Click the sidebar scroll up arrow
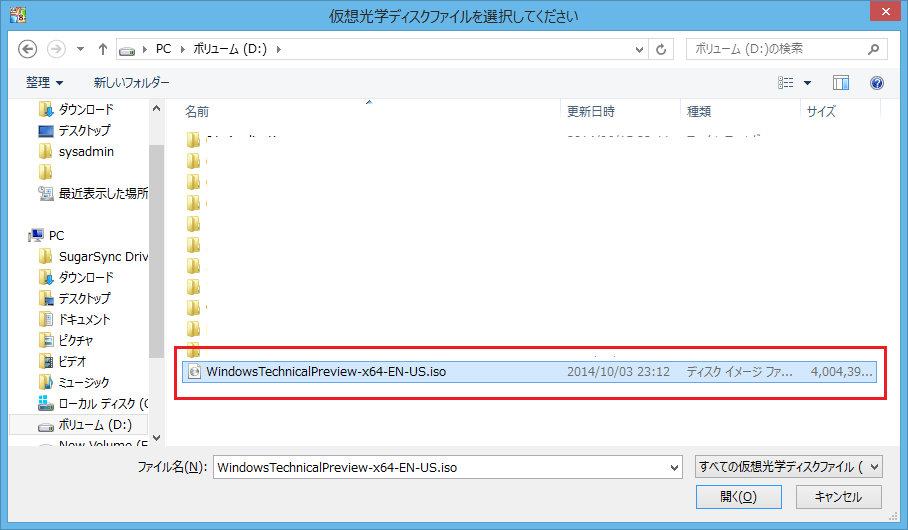The width and height of the screenshot is (908, 530). pyautogui.click(x=156, y=108)
